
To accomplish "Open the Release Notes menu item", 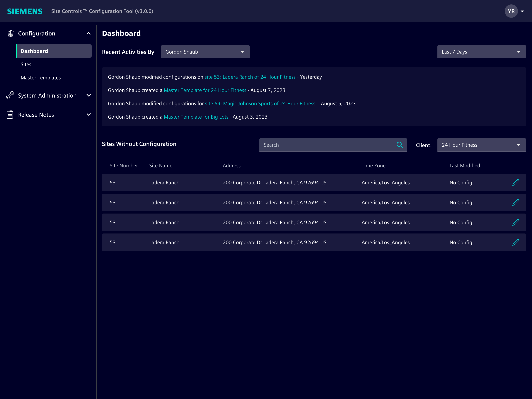I will (36, 115).
